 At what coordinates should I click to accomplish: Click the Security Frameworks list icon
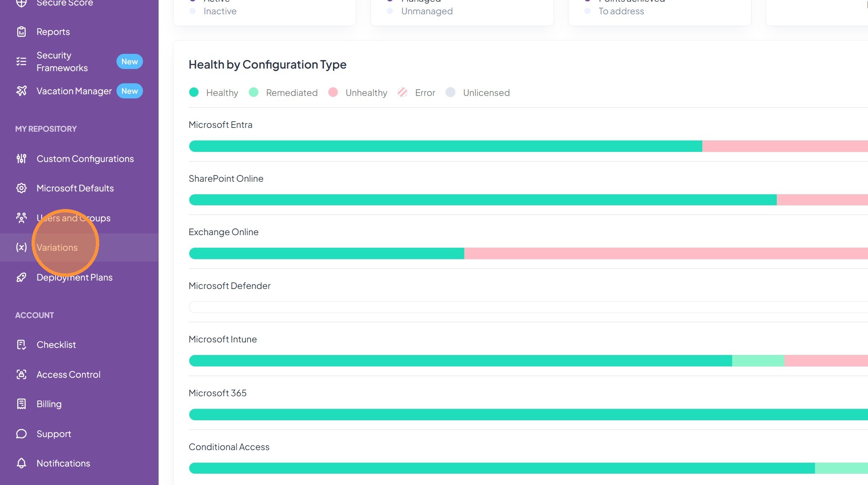click(x=21, y=61)
